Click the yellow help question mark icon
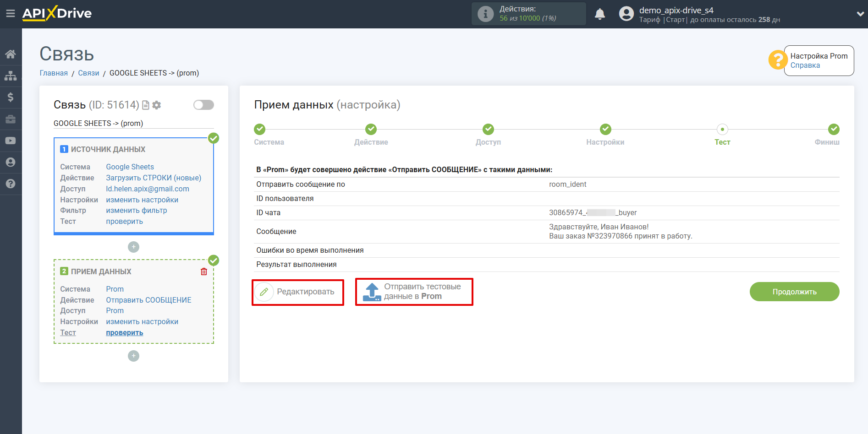Screen dimensions: 868x434 pos(778,60)
